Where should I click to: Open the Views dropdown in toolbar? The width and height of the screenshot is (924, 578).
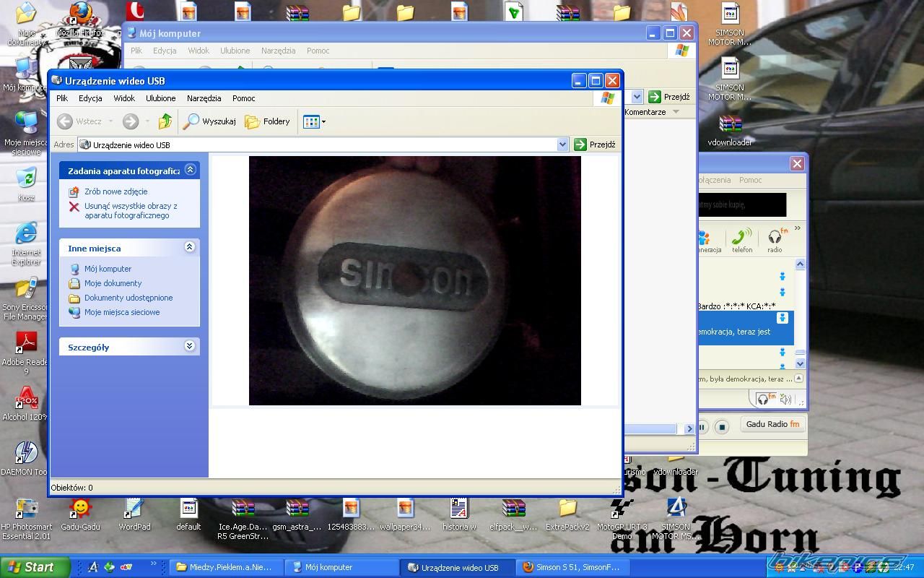coord(314,121)
